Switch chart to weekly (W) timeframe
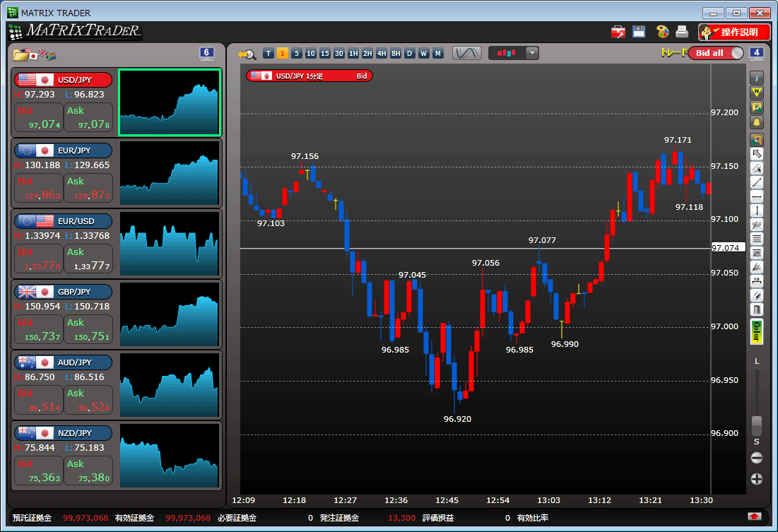This screenshot has width=778, height=532. pyautogui.click(x=424, y=53)
